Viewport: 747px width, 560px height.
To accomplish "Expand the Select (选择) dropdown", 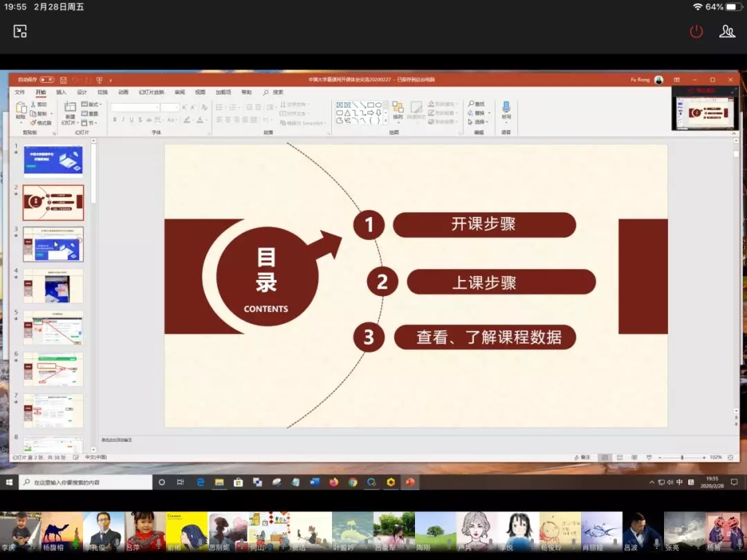I will tap(479, 122).
